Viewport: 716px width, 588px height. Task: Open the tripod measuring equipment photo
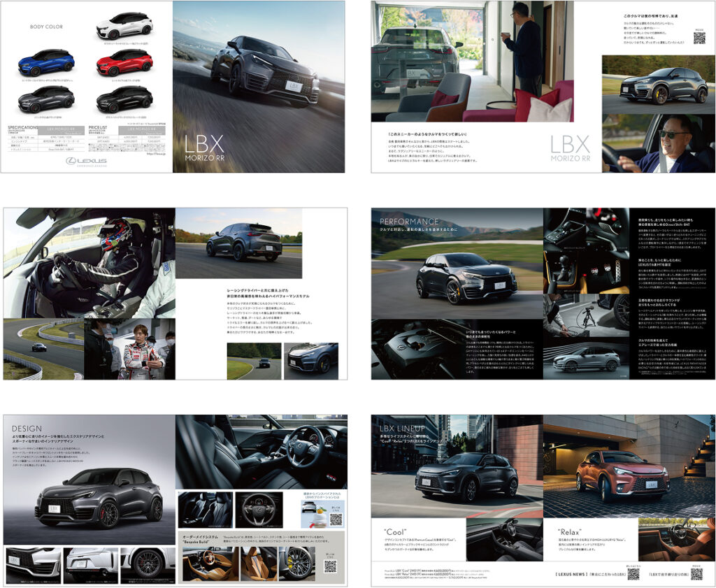click(x=587, y=315)
